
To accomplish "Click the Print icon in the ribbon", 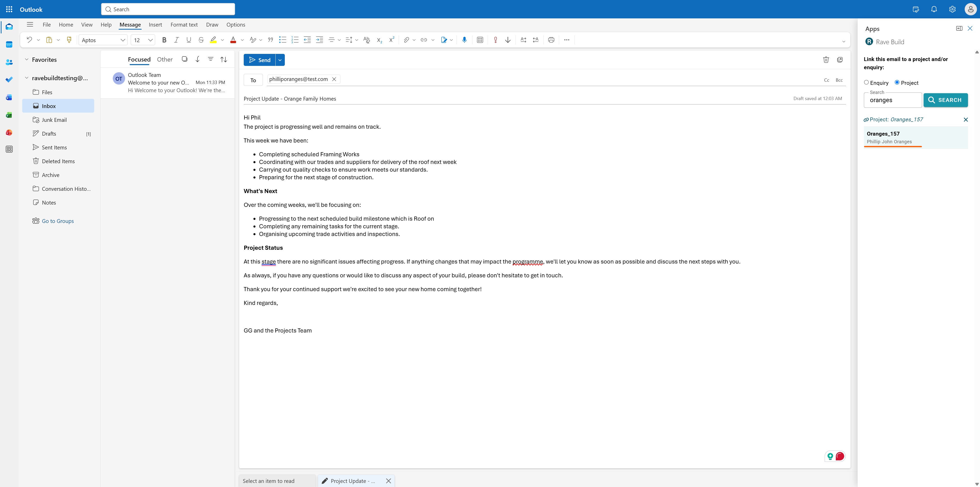I will click(551, 40).
